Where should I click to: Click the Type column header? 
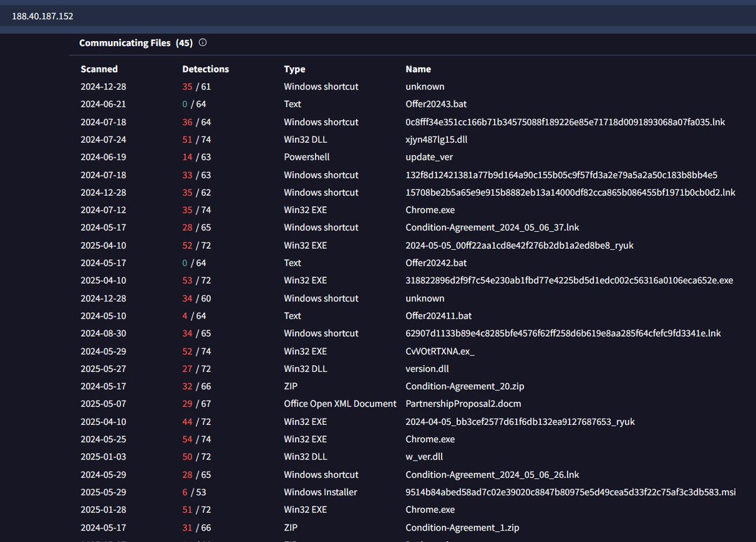point(294,69)
